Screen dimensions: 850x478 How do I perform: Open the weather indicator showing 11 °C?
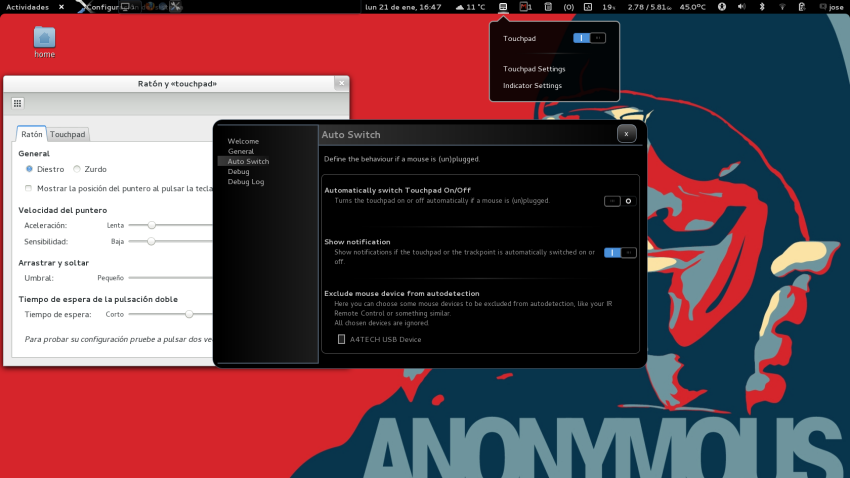click(x=470, y=7)
